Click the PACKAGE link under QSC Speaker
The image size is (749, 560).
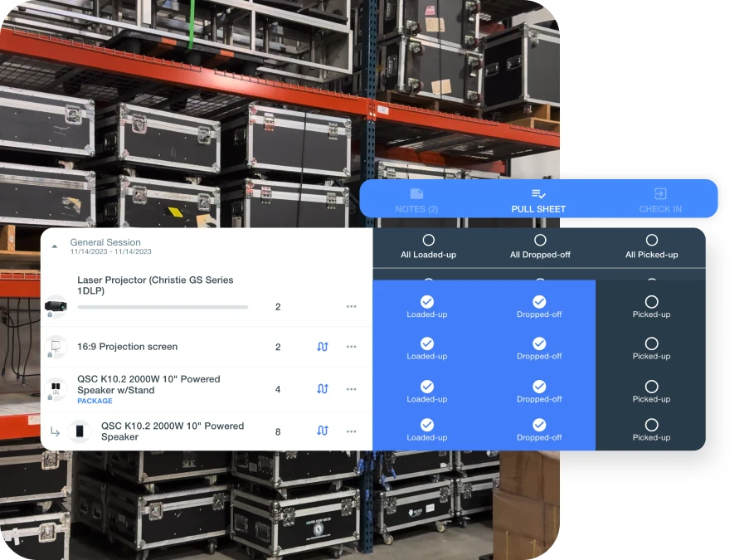coord(95,401)
